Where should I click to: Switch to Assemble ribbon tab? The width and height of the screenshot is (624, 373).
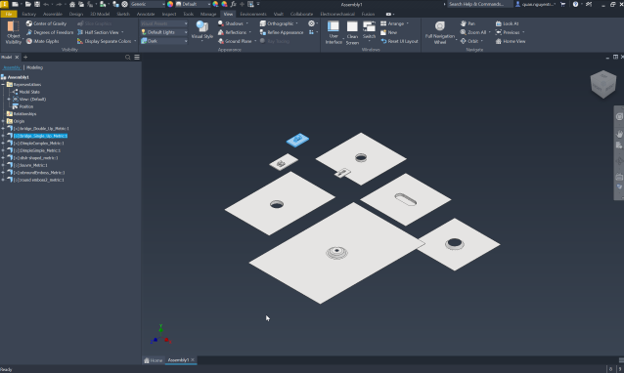coord(53,14)
